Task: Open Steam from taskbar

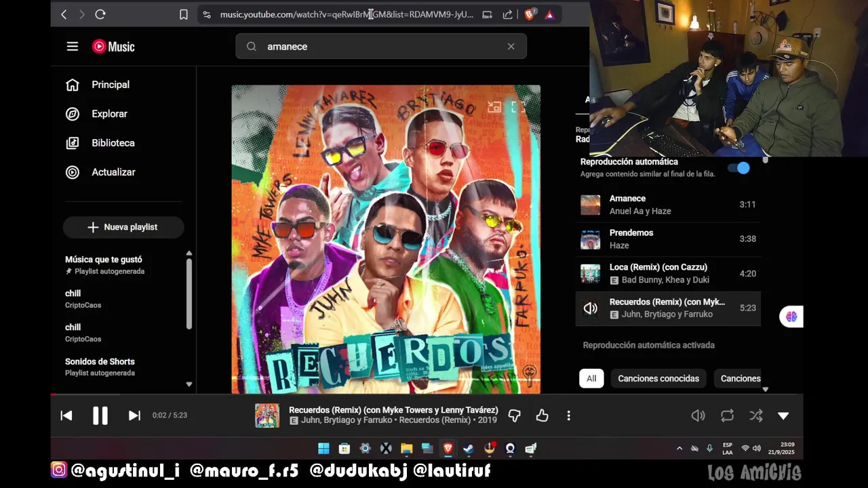Action: 468,448
